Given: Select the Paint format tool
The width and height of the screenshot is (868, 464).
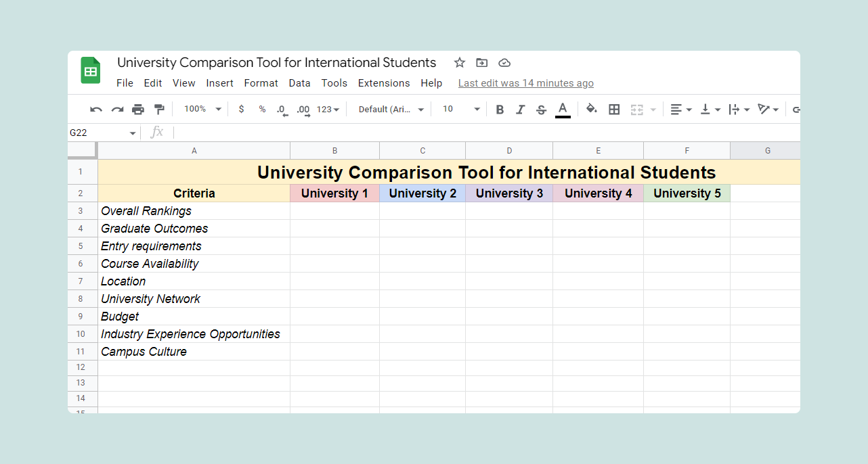Looking at the screenshot, I should click(x=158, y=108).
